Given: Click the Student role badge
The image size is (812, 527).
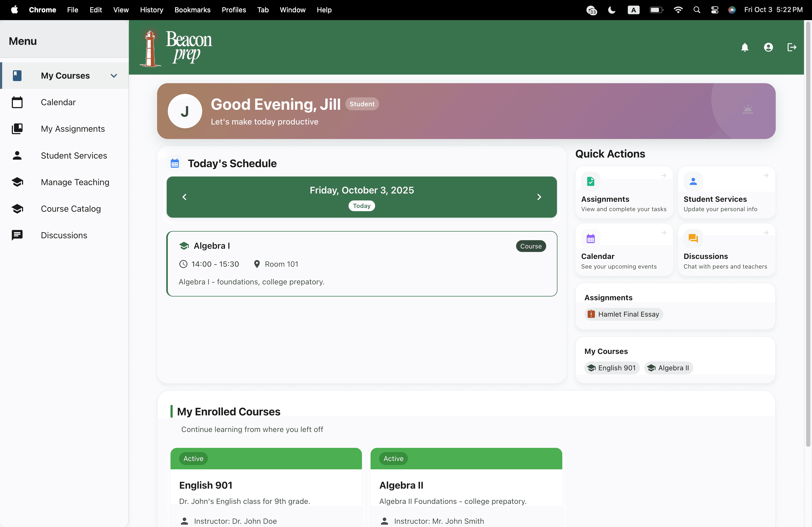Looking at the screenshot, I should pyautogui.click(x=362, y=104).
